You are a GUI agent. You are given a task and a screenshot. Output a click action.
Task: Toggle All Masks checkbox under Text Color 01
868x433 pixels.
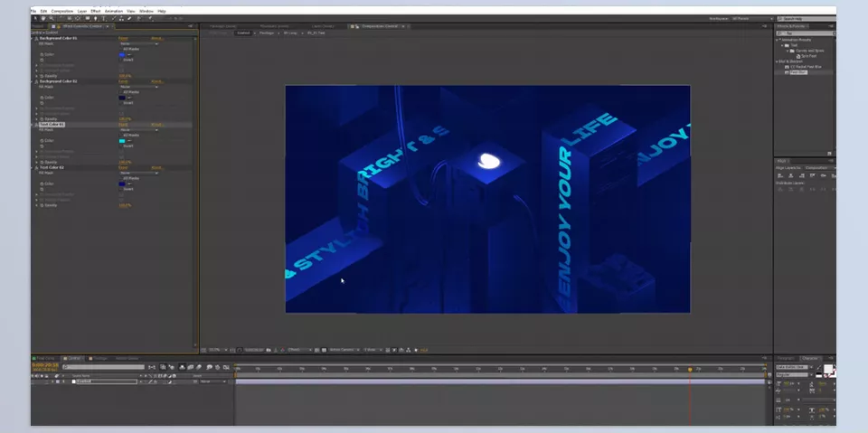pyautogui.click(x=120, y=135)
